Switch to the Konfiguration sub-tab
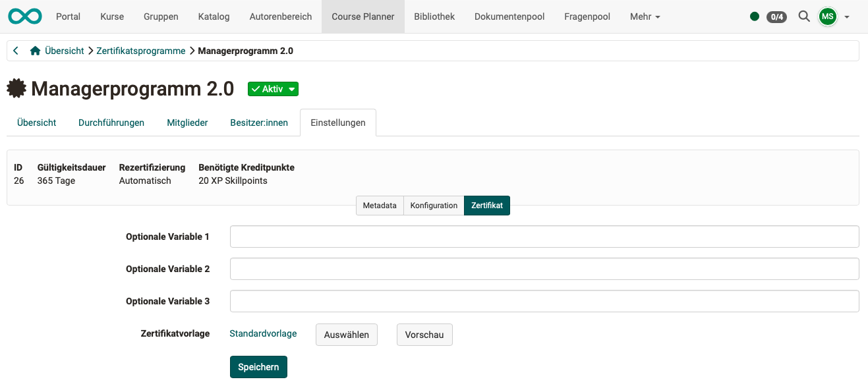This screenshot has width=868, height=392. tap(434, 205)
